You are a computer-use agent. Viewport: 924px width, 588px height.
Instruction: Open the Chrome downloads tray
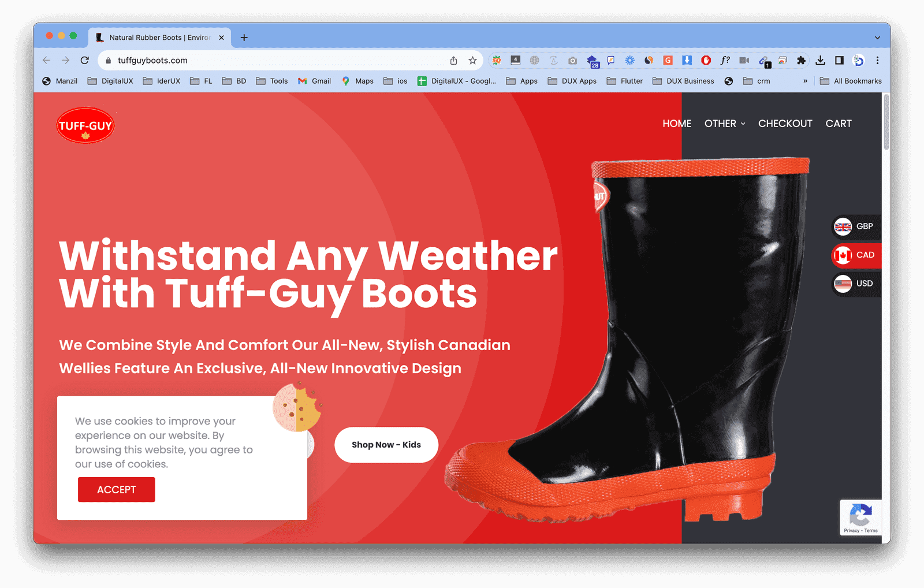click(820, 60)
